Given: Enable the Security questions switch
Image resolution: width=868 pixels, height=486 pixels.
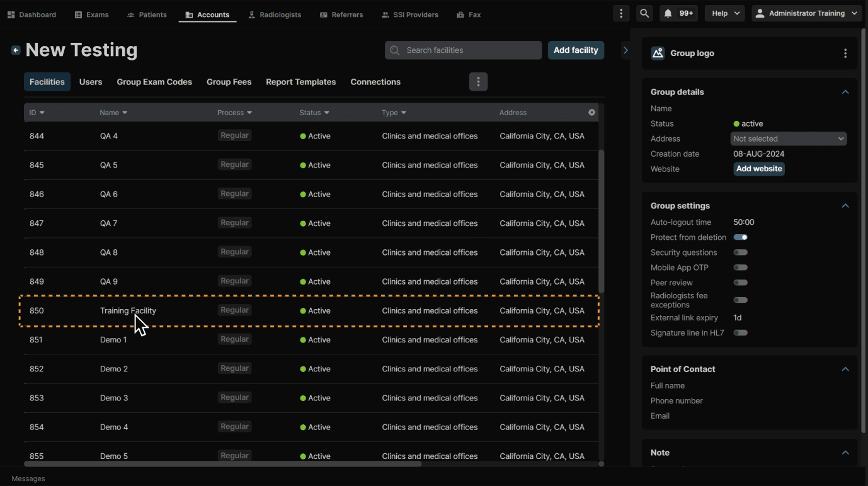Looking at the screenshot, I should (x=741, y=252).
